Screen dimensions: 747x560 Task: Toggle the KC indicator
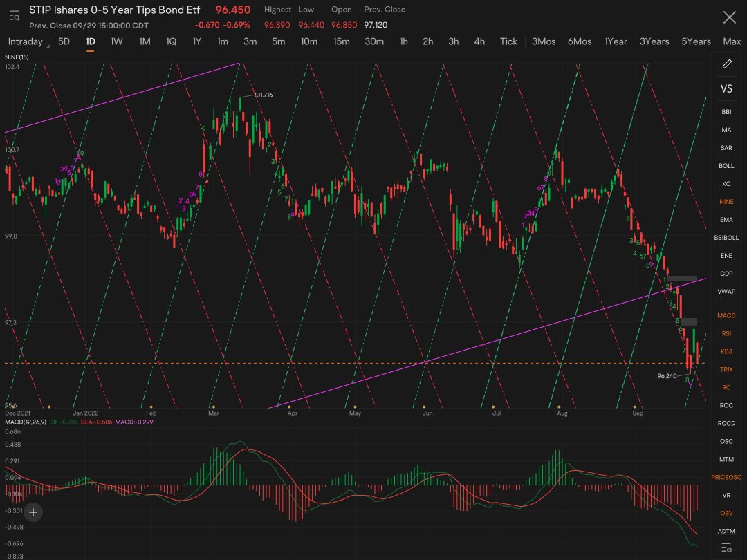point(726,184)
